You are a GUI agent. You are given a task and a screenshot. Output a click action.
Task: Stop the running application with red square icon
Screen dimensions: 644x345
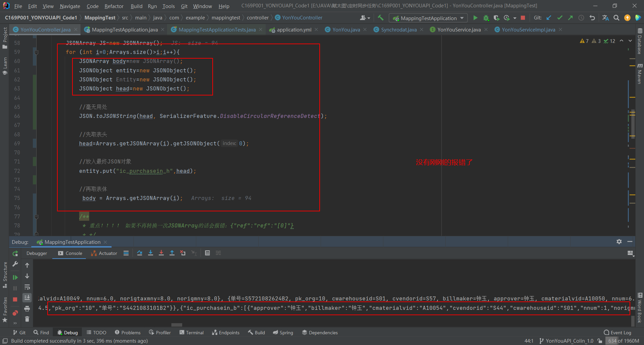click(523, 18)
